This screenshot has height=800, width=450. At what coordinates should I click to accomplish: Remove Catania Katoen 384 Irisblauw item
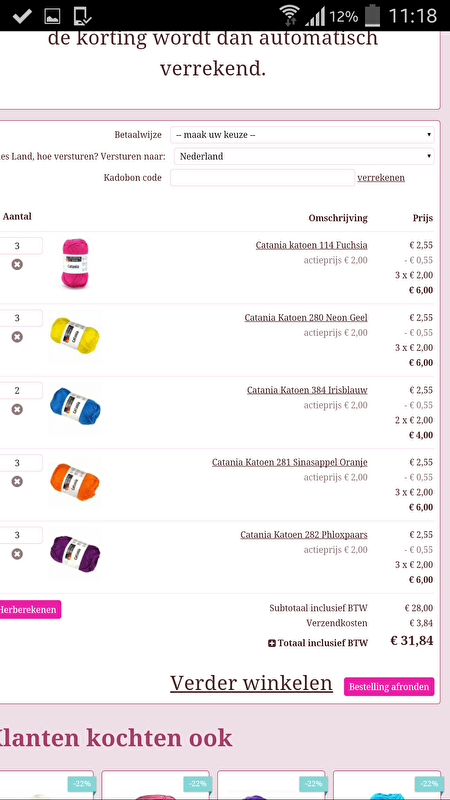pyautogui.click(x=17, y=409)
